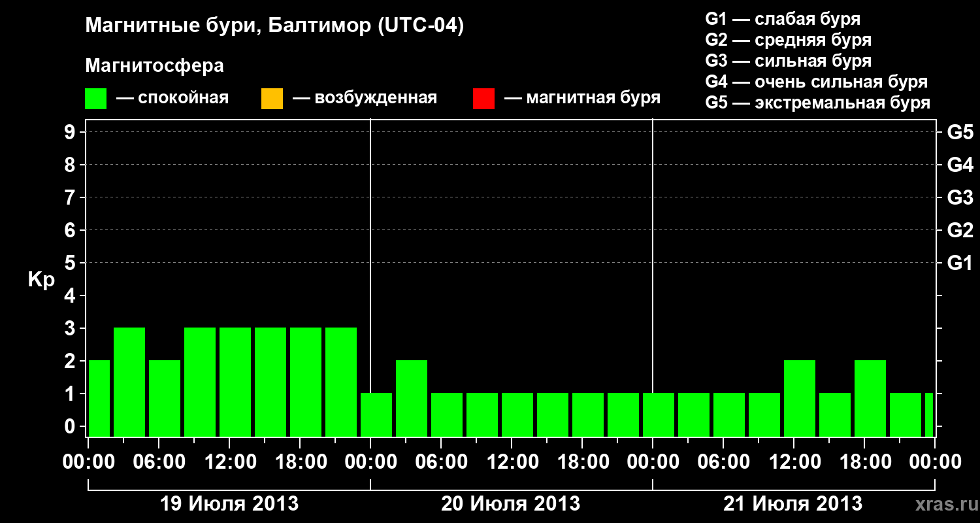Select the chart title 'Магнитные бури, Балтимор (UTC-04)'
The width and height of the screenshot is (980, 523).
click(x=274, y=27)
